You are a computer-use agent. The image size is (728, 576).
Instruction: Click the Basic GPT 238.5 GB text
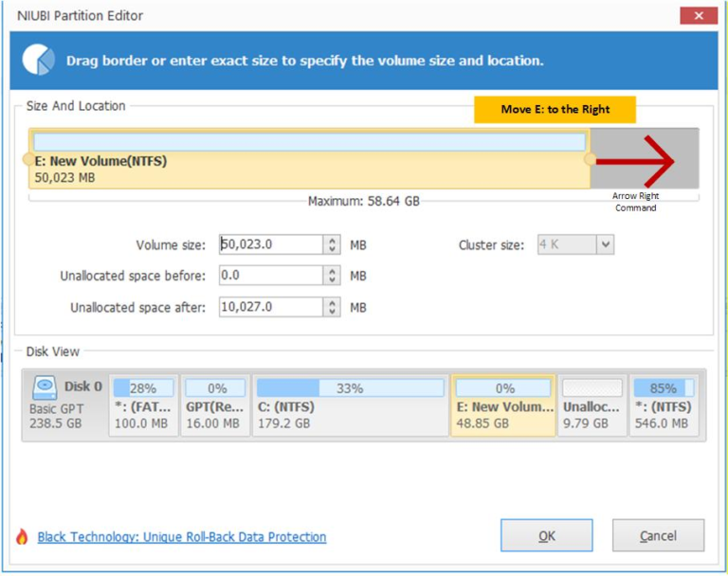[x=57, y=416]
